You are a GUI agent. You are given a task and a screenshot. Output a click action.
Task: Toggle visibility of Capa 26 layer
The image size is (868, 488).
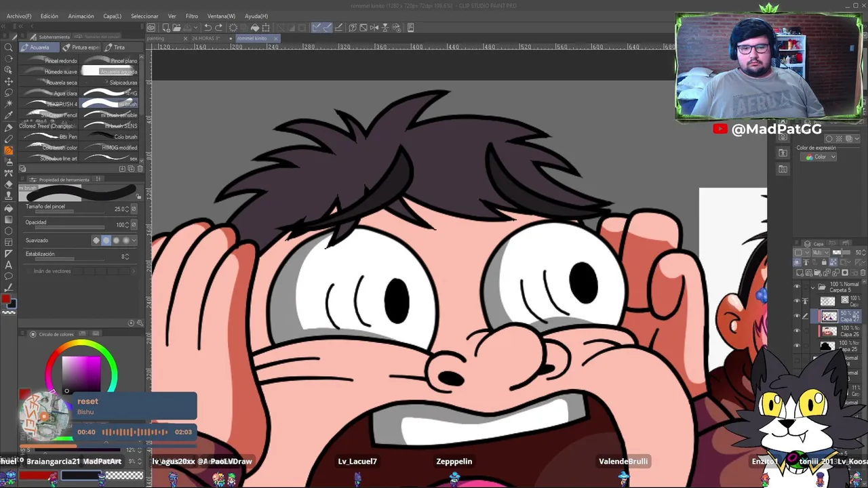pyautogui.click(x=797, y=331)
